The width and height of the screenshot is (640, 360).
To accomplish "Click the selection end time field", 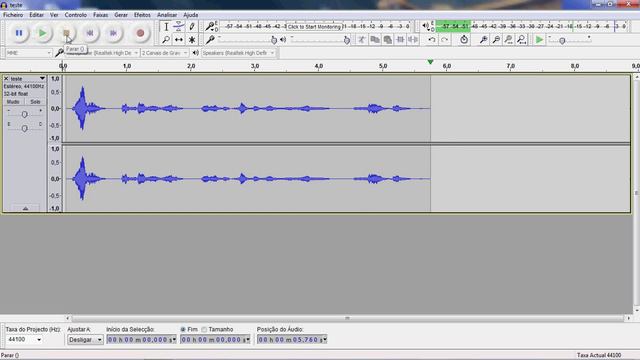I will tap(215, 340).
